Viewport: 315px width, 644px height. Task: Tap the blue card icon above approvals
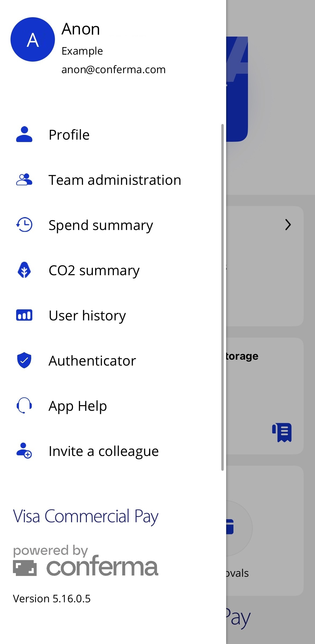pyautogui.click(x=230, y=527)
